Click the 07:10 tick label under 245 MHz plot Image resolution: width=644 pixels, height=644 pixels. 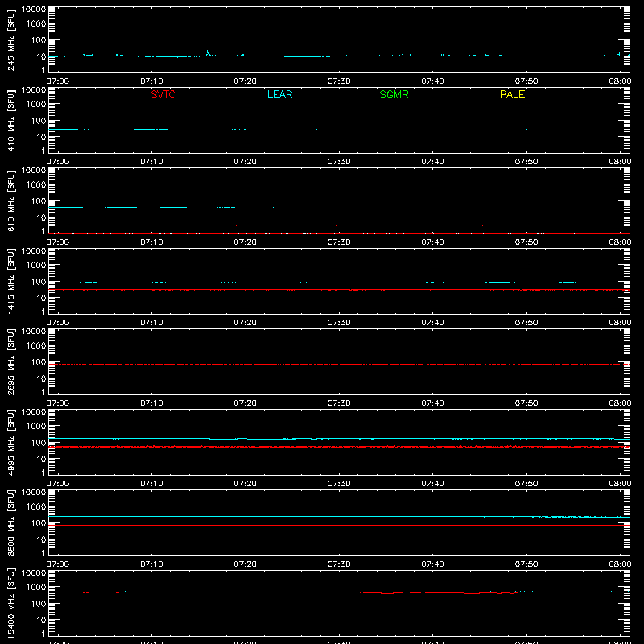[x=151, y=81]
